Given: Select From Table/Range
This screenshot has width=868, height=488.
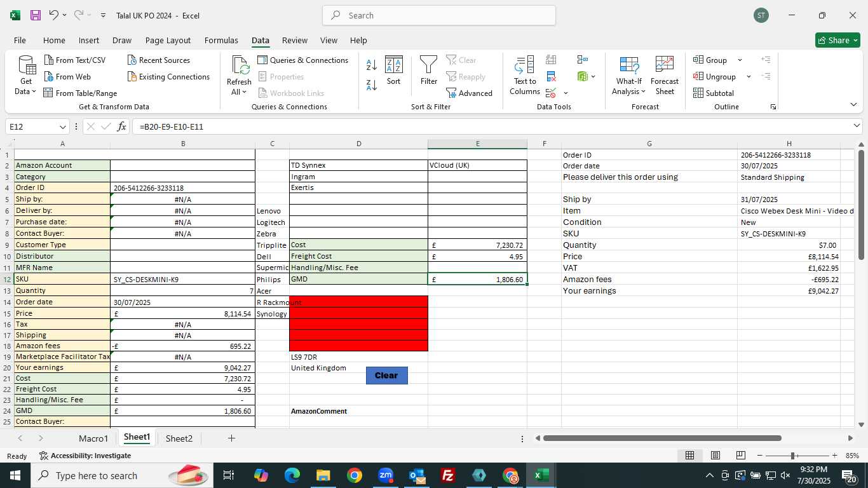Looking at the screenshot, I should (80, 93).
